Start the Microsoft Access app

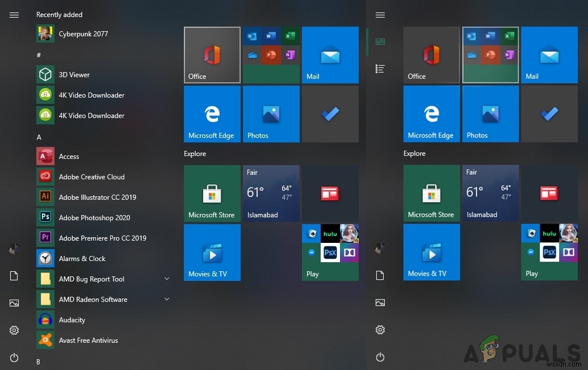click(69, 157)
